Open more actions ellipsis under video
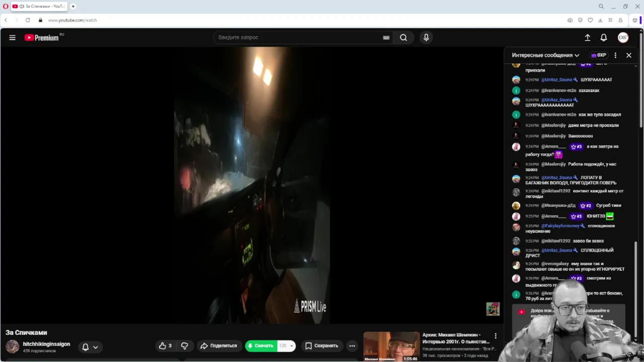This screenshot has width=644, height=362. click(352, 346)
